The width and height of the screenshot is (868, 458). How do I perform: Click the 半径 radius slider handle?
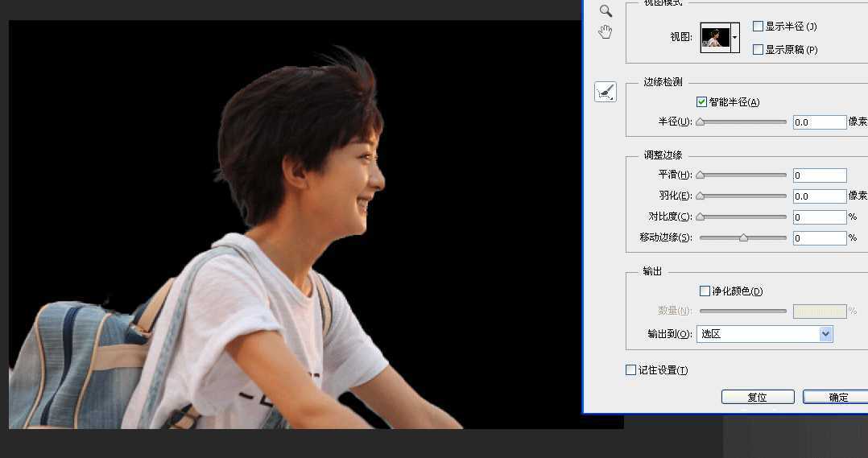[701, 122]
